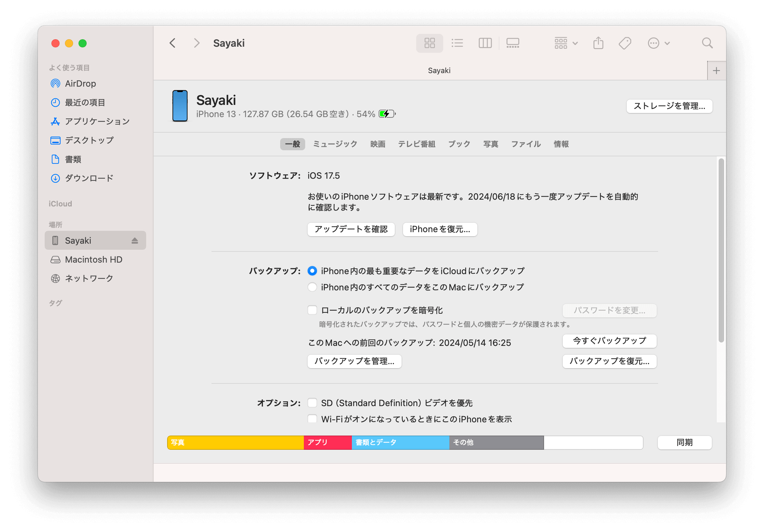Select Sayaki device in sidebar
Viewport: 764px width, 532px height.
click(95, 241)
